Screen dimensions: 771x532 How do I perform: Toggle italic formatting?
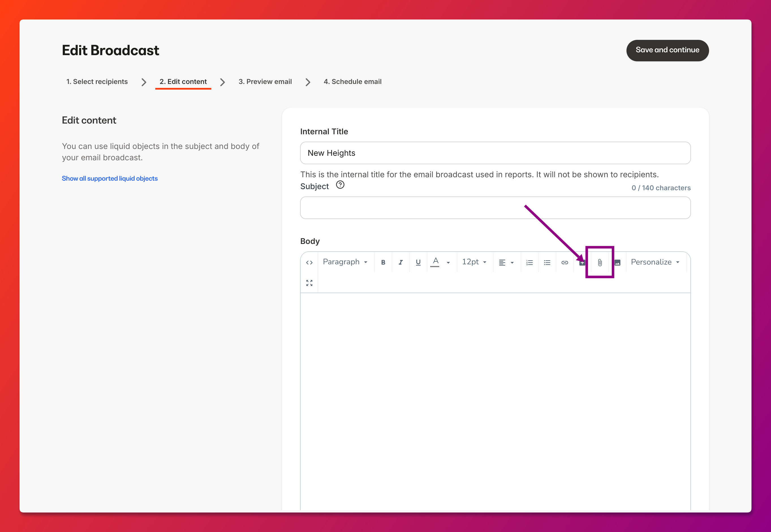point(400,263)
